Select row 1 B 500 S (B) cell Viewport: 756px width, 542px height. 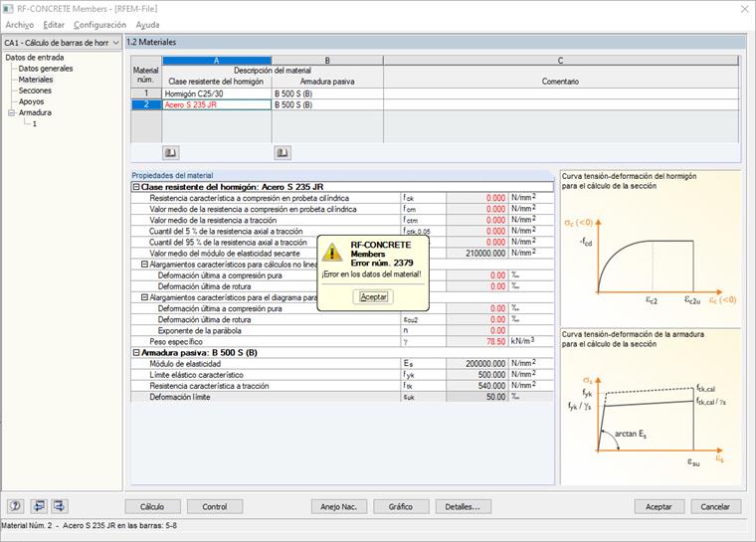point(327,93)
